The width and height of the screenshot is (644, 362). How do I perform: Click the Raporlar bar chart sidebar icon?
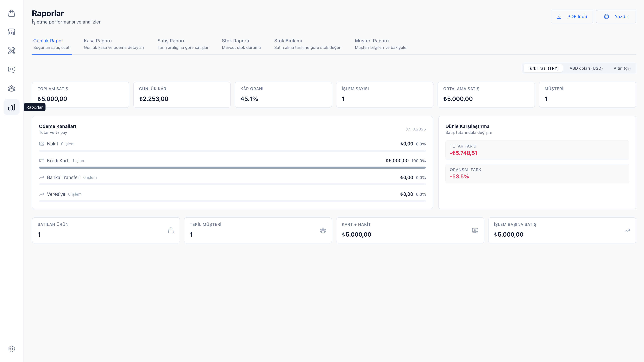click(11, 107)
